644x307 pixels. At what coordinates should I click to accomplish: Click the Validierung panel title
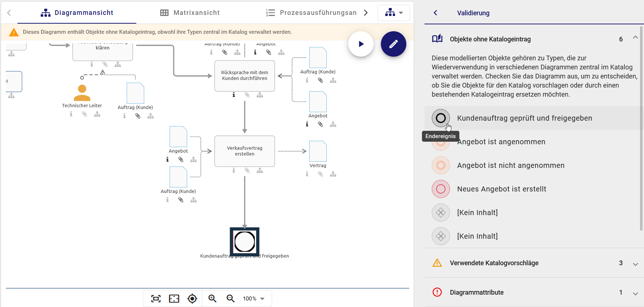[473, 13]
